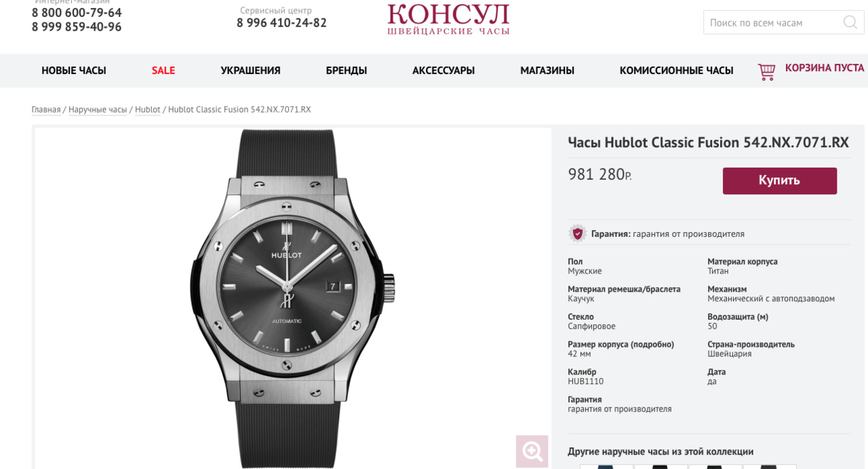
Task: Click the main Hublot watch image
Action: pyautogui.click(x=292, y=297)
